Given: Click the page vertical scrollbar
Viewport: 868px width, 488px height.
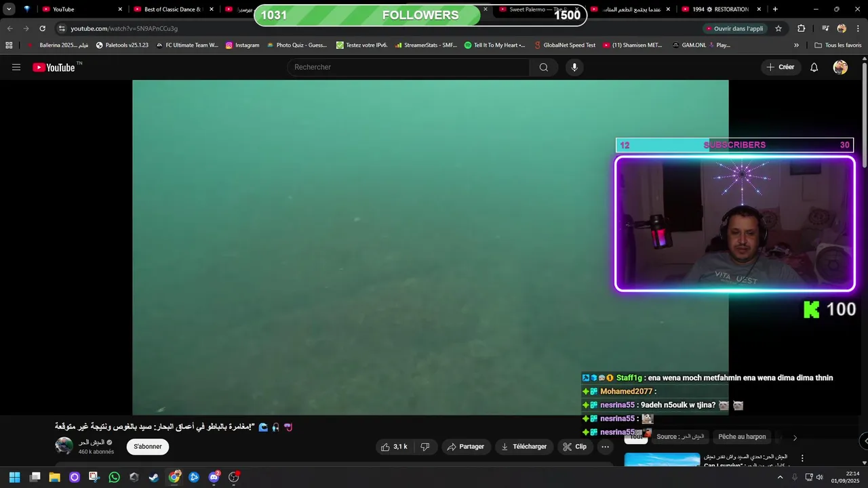Looking at the screenshot, I should [865, 115].
